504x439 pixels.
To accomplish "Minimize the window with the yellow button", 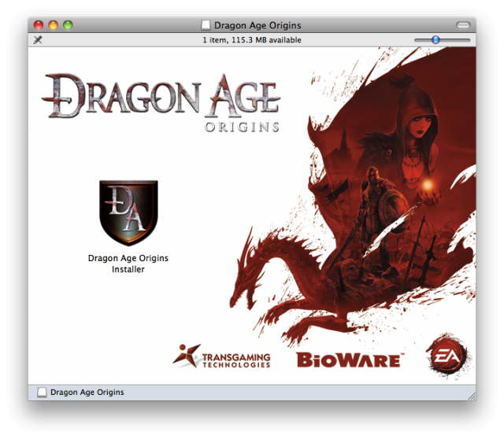I will click(54, 25).
